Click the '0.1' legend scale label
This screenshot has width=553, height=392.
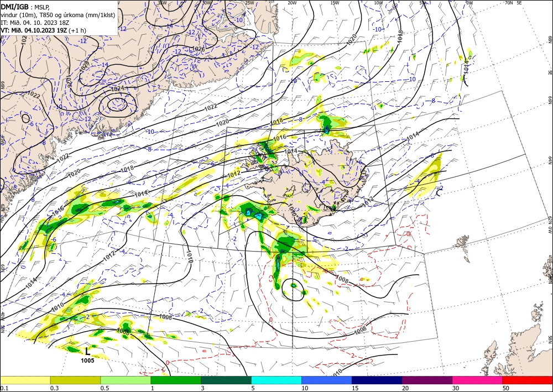[3, 388]
